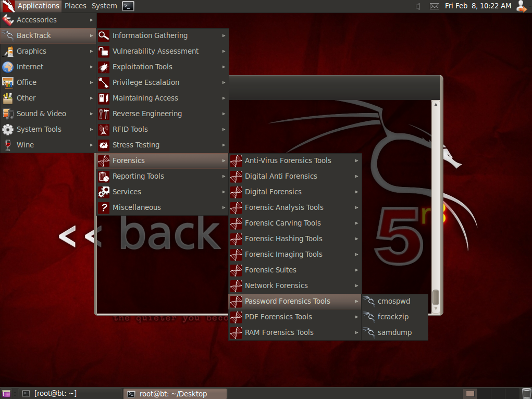This screenshot has width=532, height=399.
Task: Expand the PDF Forensics Tools submenu arrow
Action: (356, 317)
